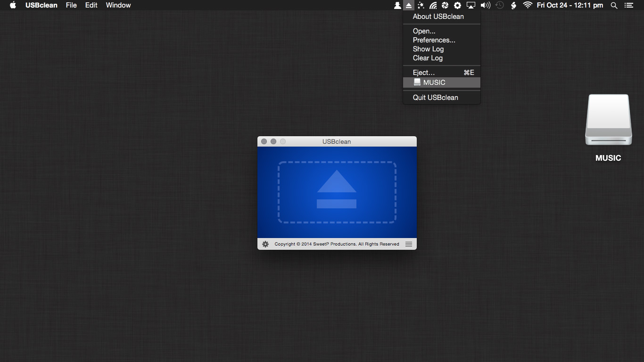The height and width of the screenshot is (362, 644).
Task: Choose Quit USBclean from the menu
Action: pyautogui.click(x=442, y=98)
